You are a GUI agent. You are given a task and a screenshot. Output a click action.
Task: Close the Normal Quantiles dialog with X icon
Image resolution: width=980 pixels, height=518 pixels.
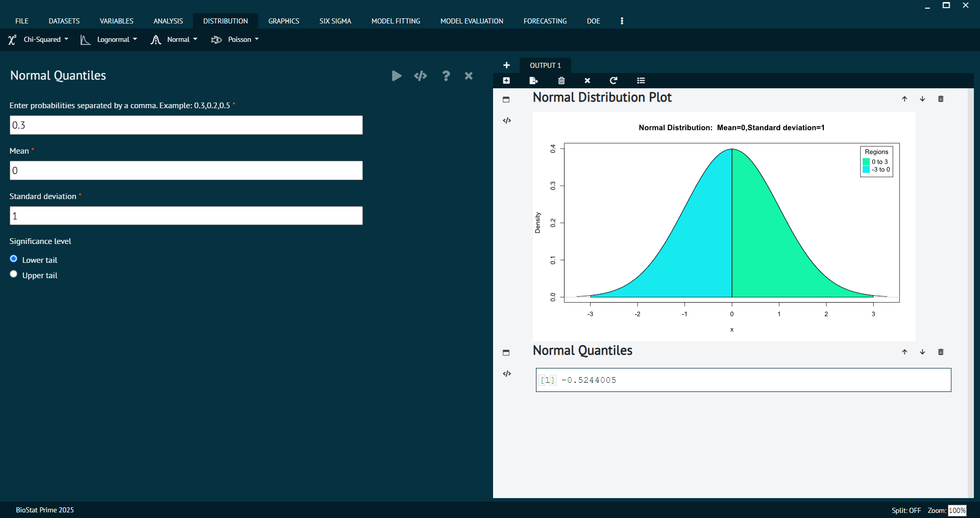469,76
